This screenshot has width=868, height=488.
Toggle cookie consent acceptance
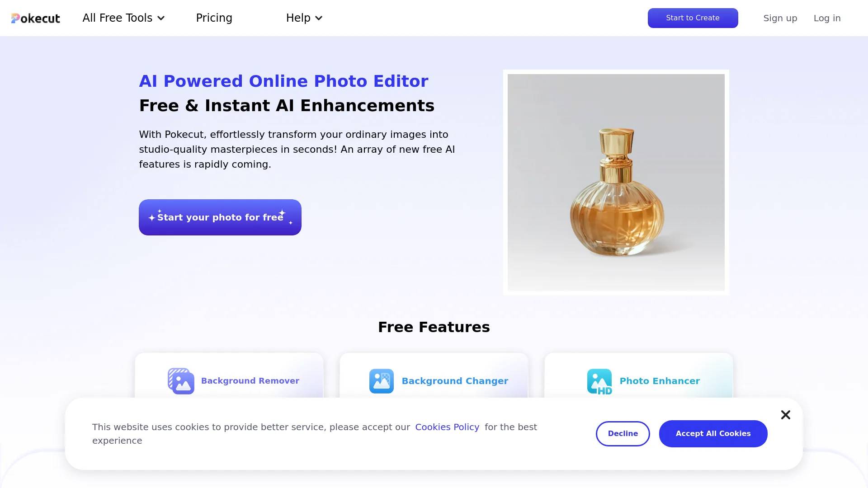coord(713,433)
